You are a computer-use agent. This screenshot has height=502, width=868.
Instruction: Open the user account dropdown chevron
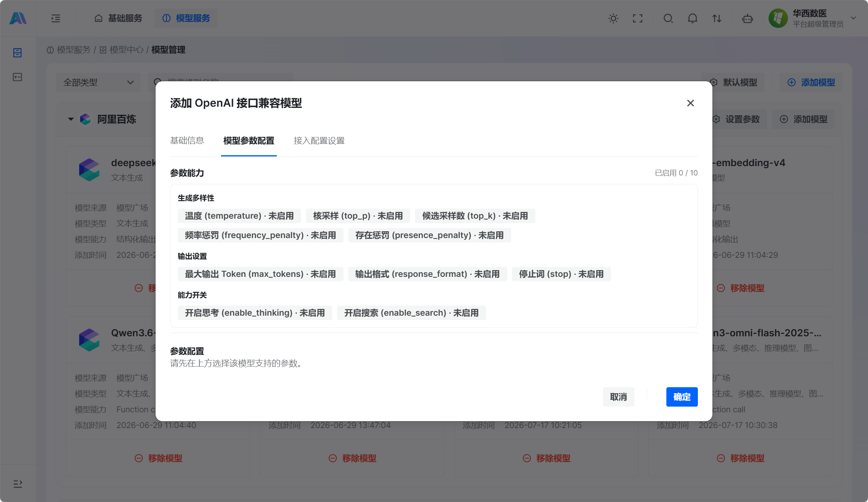(853, 18)
